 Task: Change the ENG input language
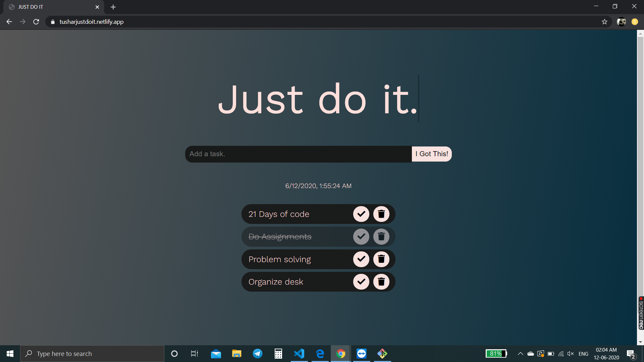(x=584, y=354)
